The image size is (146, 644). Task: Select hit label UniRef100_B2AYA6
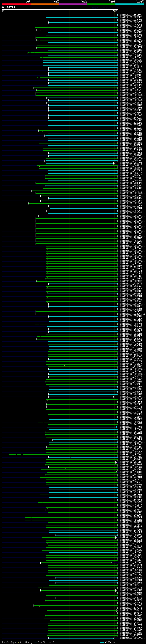(x=131, y=50)
